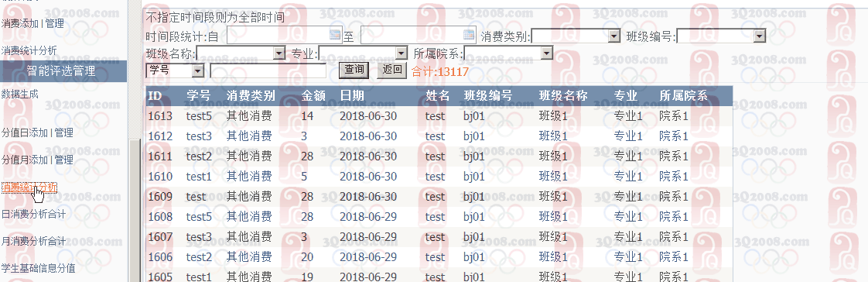Open the start date calendar picker icon
The height and width of the screenshot is (282, 868).
click(x=335, y=35)
